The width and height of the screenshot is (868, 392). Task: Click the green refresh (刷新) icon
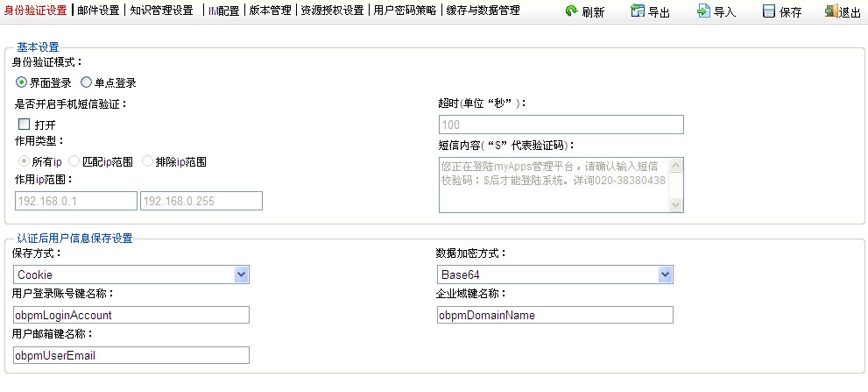click(x=571, y=11)
